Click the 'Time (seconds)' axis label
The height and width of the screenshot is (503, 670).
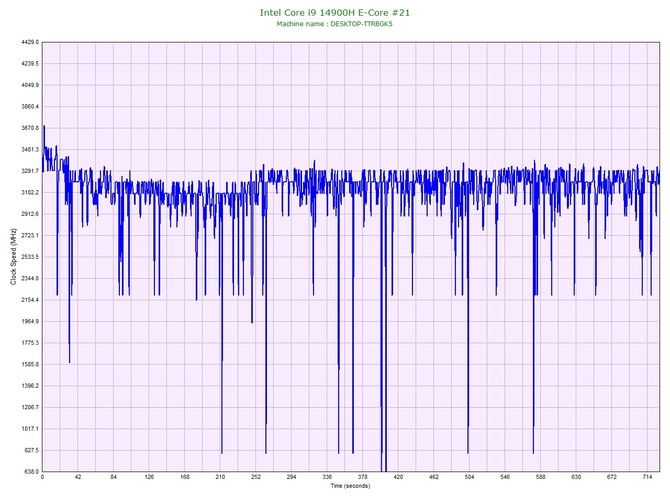(x=350, y=486)
